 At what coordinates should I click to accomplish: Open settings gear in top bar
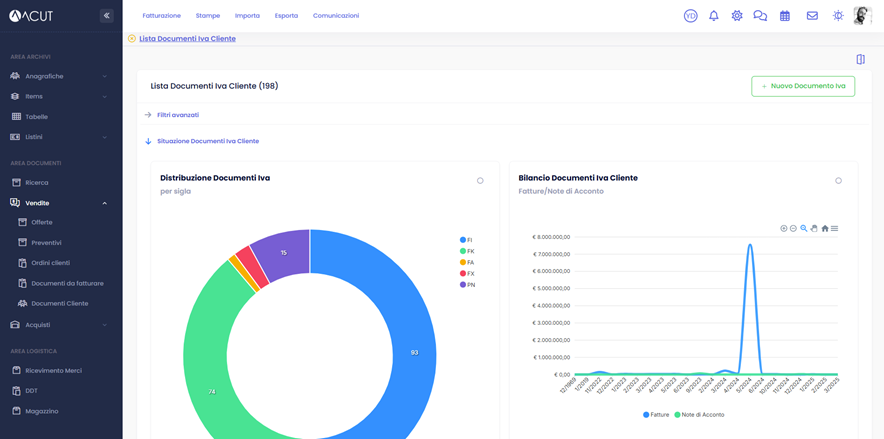(x=737, y=16)
